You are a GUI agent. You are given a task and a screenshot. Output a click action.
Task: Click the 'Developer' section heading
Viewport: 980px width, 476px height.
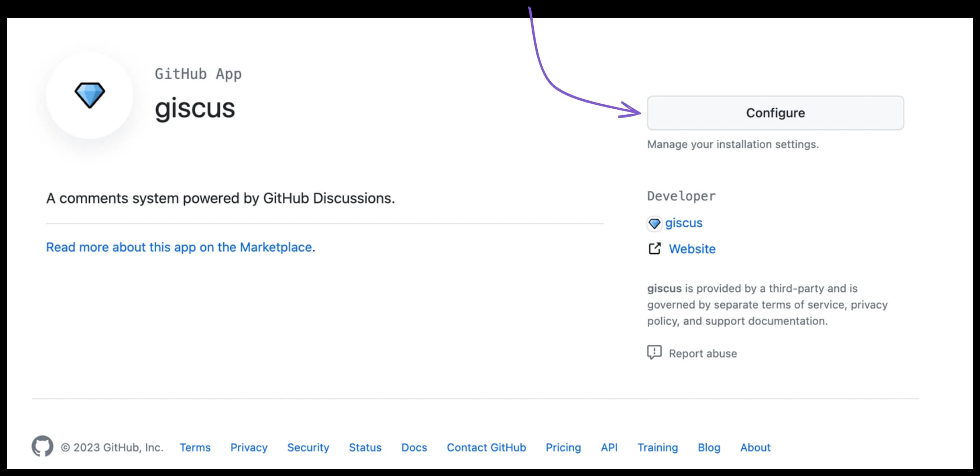681,196
